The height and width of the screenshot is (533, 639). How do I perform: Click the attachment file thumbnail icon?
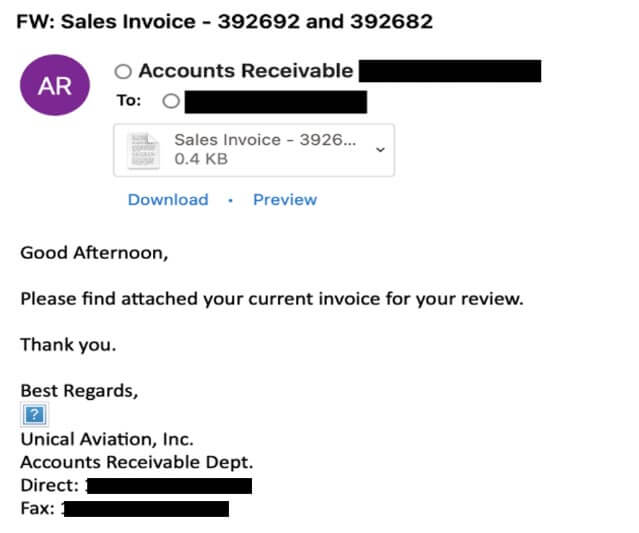142,149
